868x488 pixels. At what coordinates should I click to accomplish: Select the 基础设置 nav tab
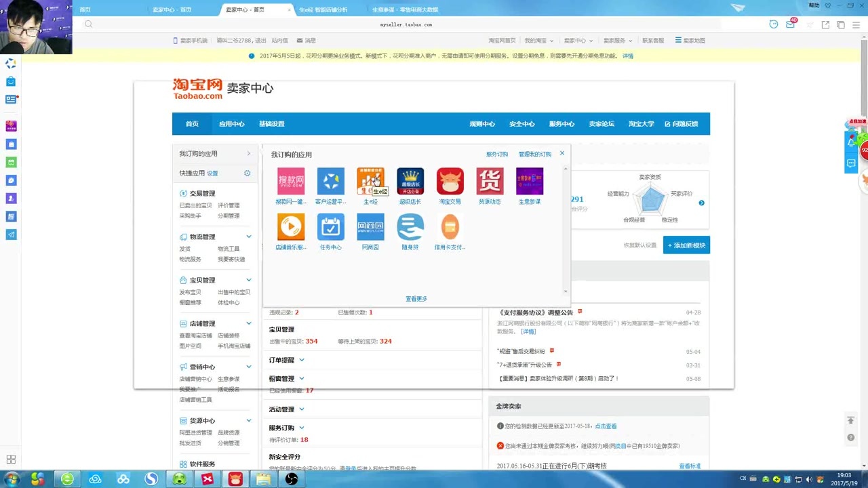coord(271,124)
